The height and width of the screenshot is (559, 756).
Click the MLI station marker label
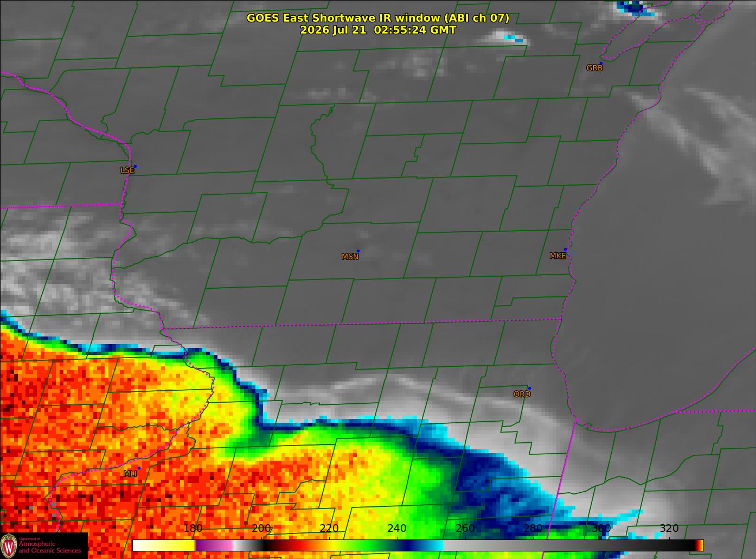(130, 474)
